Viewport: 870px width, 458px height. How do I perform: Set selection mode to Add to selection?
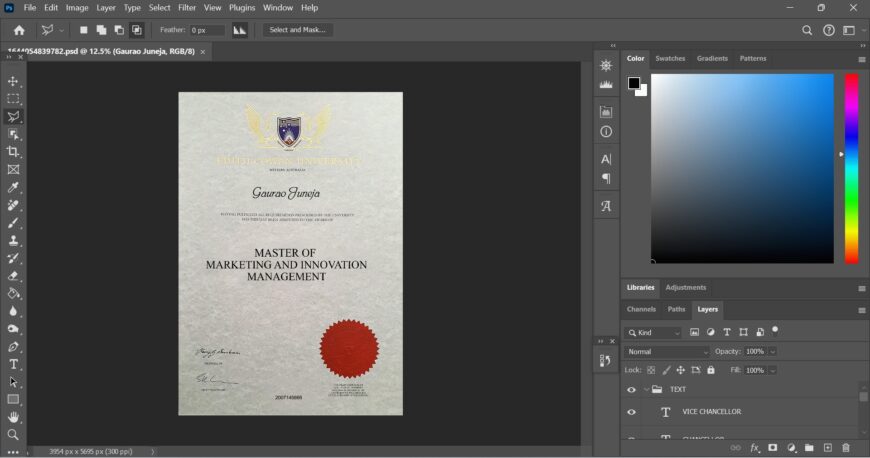tap(101, 30)
